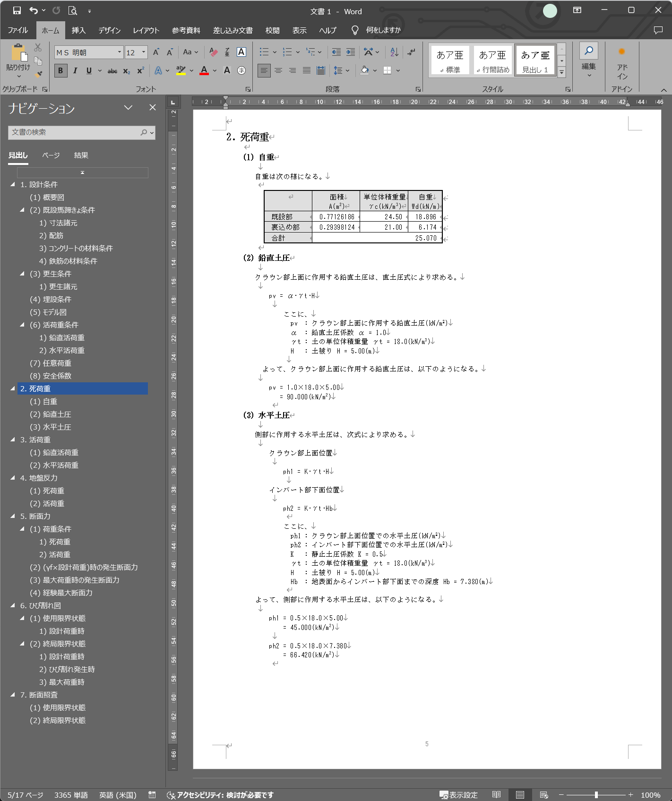
Task: Click the Cut scissors icon
Action: [38, 47]
